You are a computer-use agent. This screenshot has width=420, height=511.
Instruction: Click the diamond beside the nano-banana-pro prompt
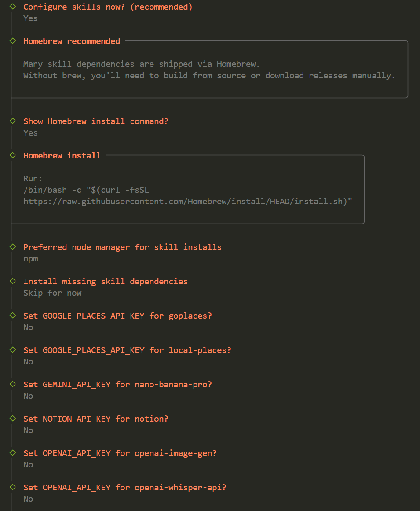(13, 384)
